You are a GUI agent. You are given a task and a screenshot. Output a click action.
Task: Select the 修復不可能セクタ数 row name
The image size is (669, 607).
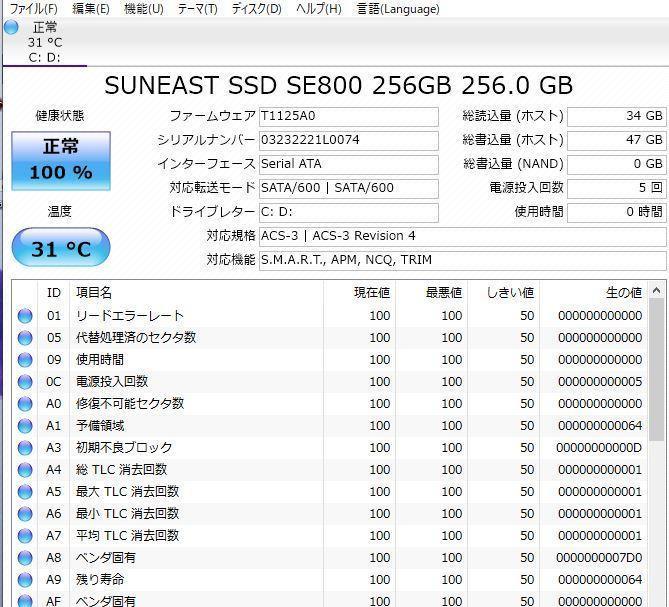click(130, 404)
